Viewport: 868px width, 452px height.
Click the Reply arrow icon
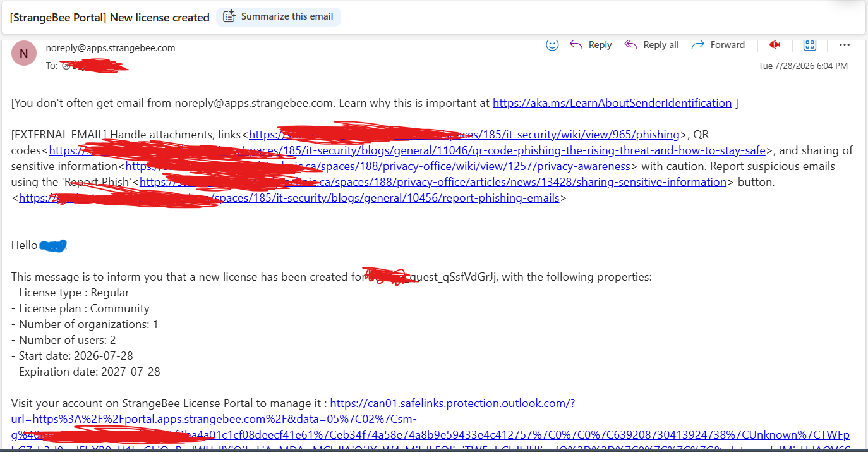(576, 45)
